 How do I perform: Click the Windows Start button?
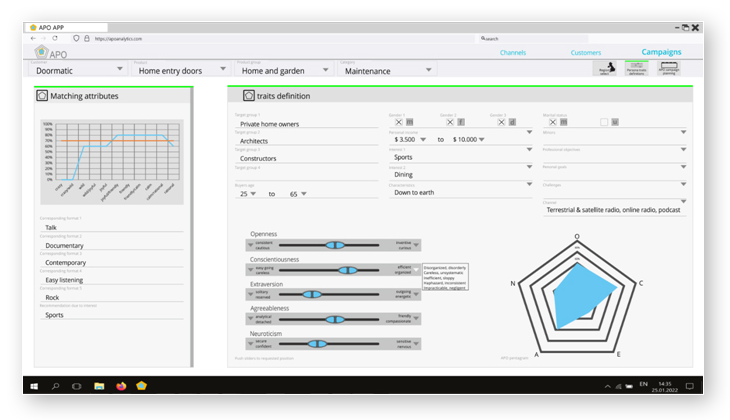pos(33,385)
